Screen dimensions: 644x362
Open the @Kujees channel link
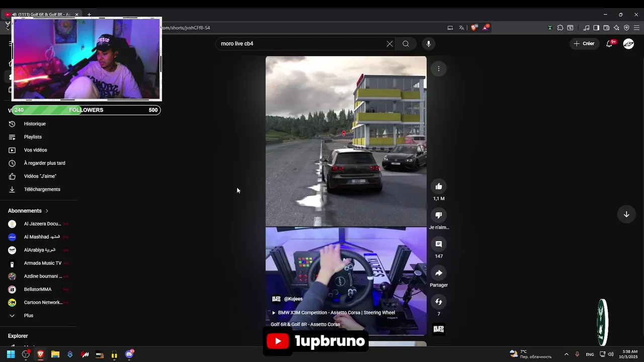293,299
